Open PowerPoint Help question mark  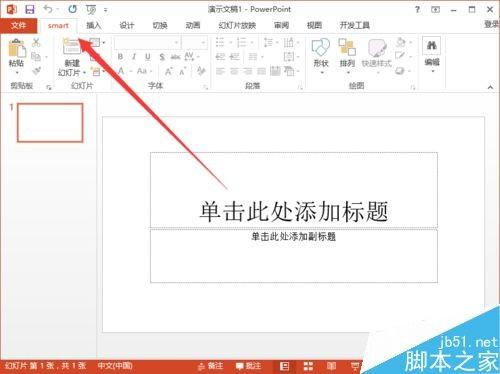417,10
